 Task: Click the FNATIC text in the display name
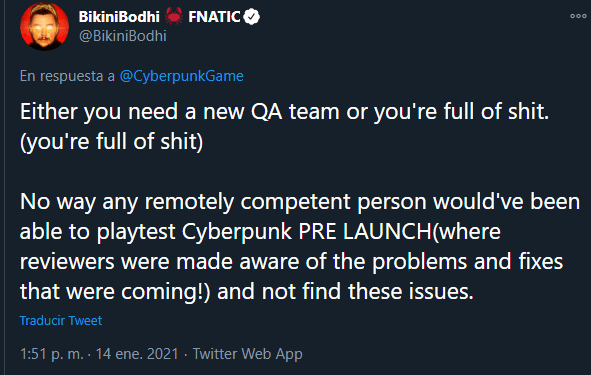(x=214, y=17)
